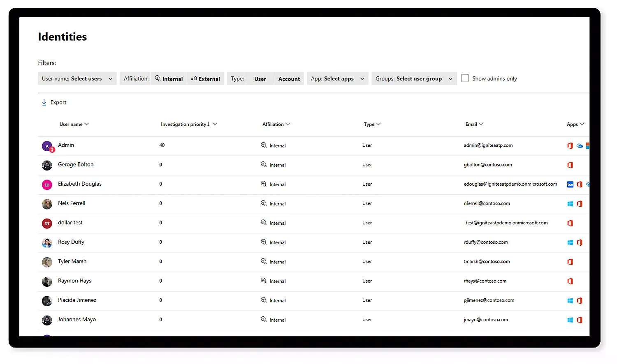Click Elizabeth Douglas's pink ED avatar
This screenshot has height=364, width=617.
[47, 185]
